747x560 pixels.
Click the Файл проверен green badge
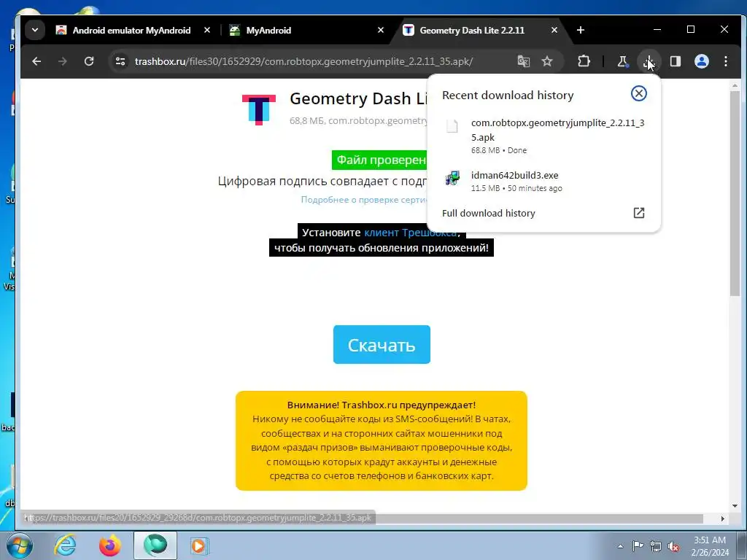379,160
